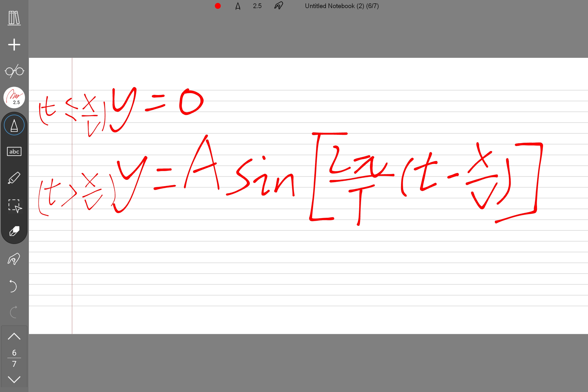The image size is (588, 392).
Task: Open the page number 6/7 indicator
Action: pyautogui.click(x=14, y=358)
